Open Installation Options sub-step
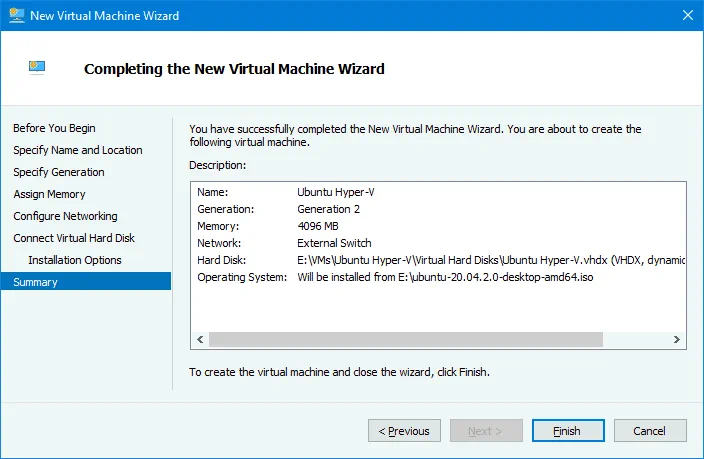The height and width of the screenshot is (459, 704). [x=75, y=260]
